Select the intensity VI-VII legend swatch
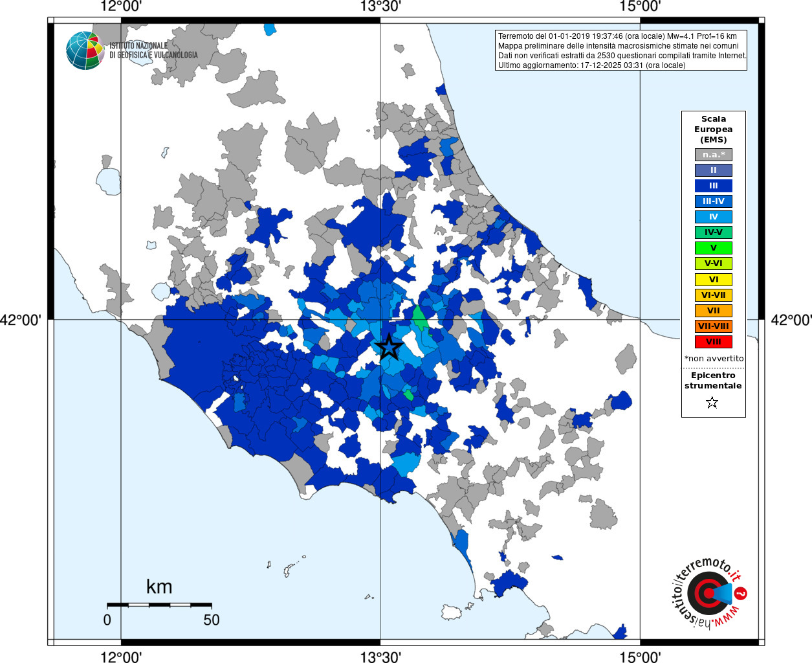Image resolution: width=812 pixels, height=663 pixels. (x=714, y=295)
